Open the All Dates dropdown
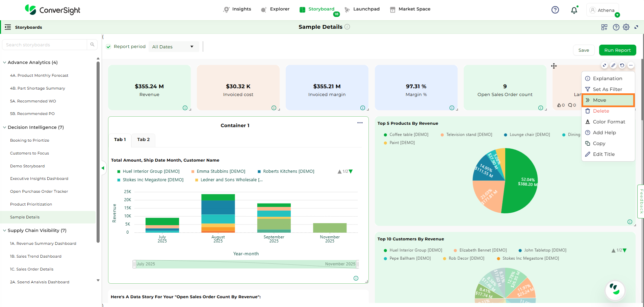This screenshot has height=307, width=644. tap(173, 47)
